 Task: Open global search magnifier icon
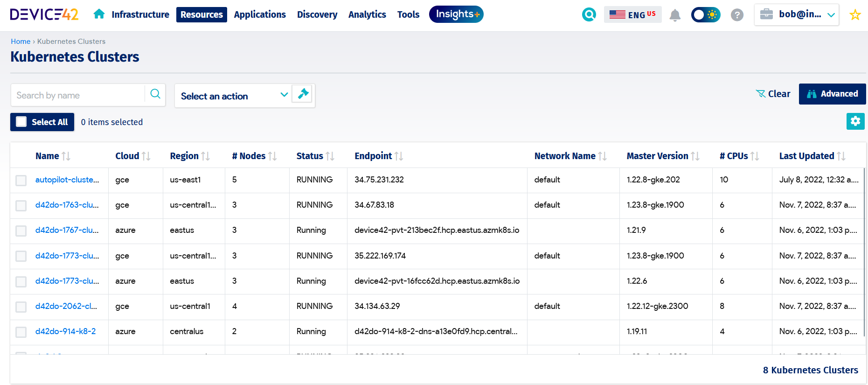click(589, 14)
